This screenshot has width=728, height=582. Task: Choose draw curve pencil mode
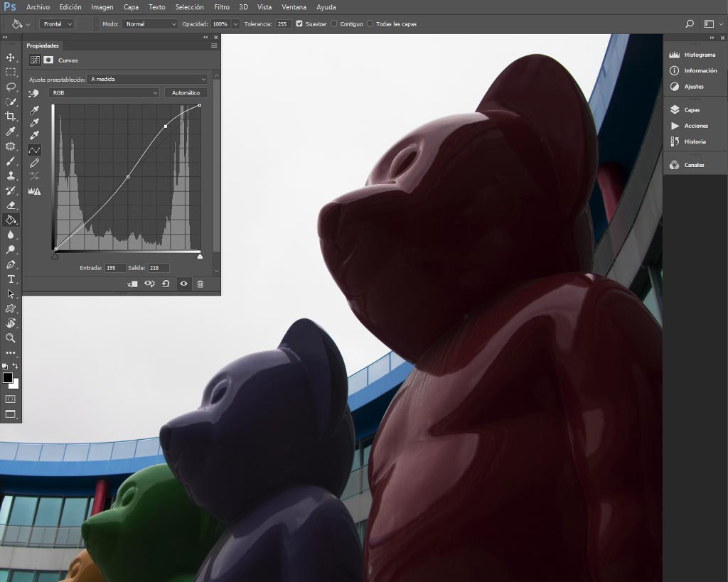(x=34, y=163)
